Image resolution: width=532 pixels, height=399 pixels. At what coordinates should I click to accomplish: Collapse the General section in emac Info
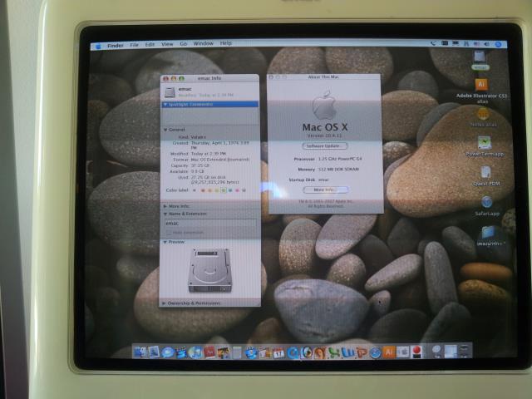(165, 130)
